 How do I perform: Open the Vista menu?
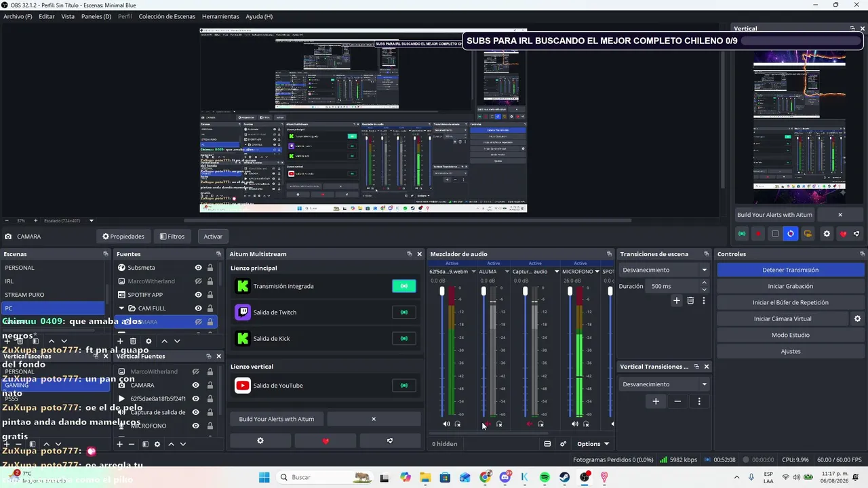[68, 16]
